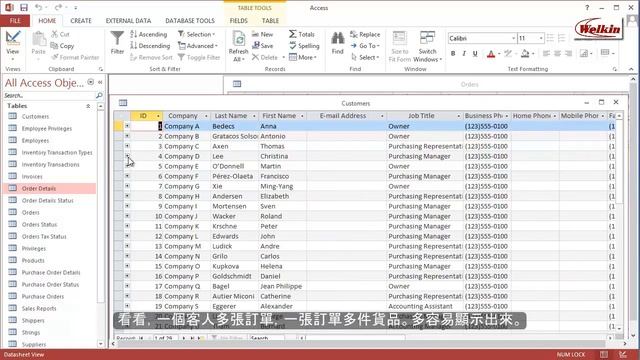Click the Copy command

tap(62, 46)
